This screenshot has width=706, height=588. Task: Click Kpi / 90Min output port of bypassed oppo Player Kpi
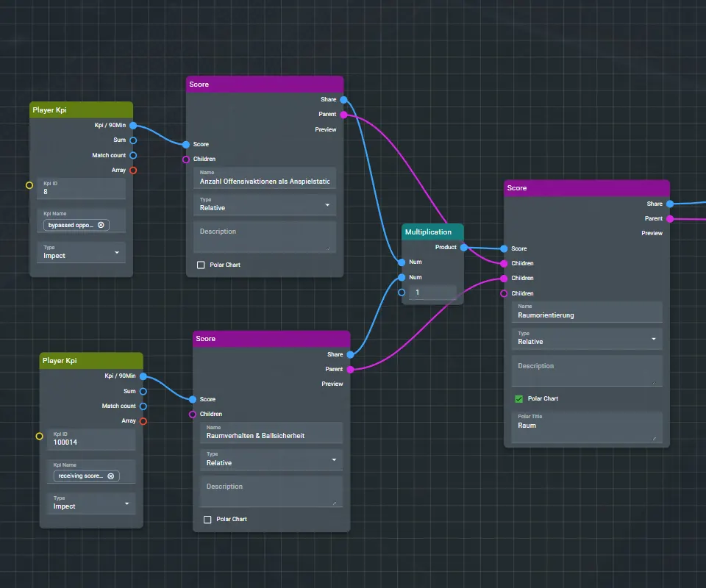133,126
